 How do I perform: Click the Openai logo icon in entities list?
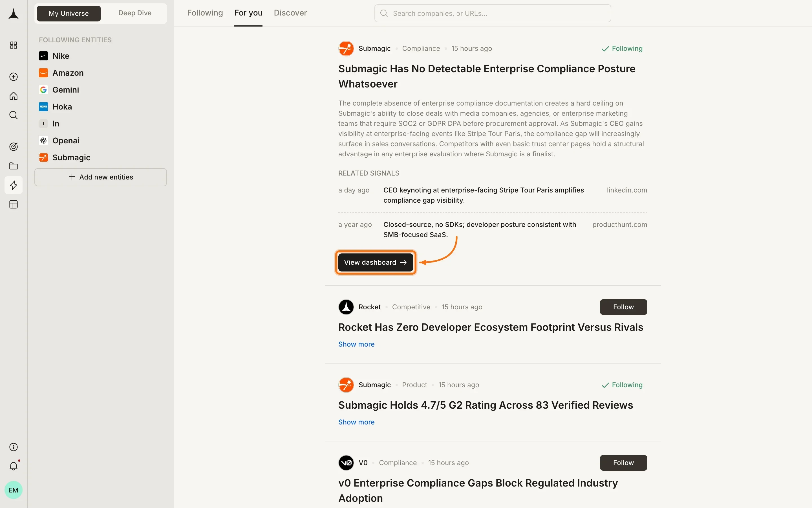[x=43, y=141]
